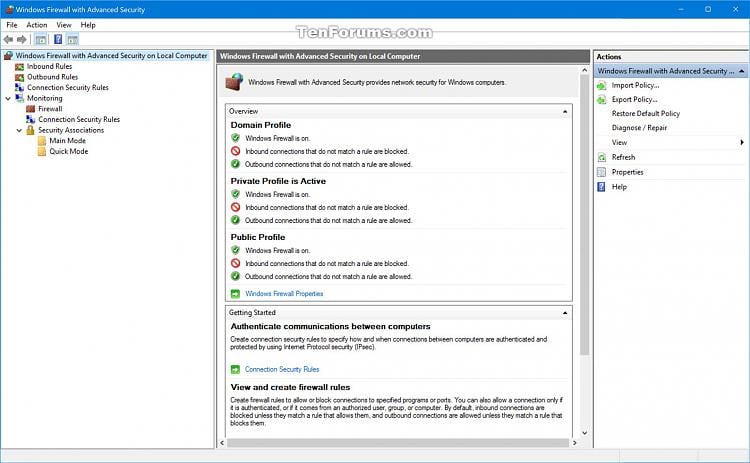Screen dimensions: 750x463
Task: Open the Windows Firewall Properties link
Action: (284, 294)
